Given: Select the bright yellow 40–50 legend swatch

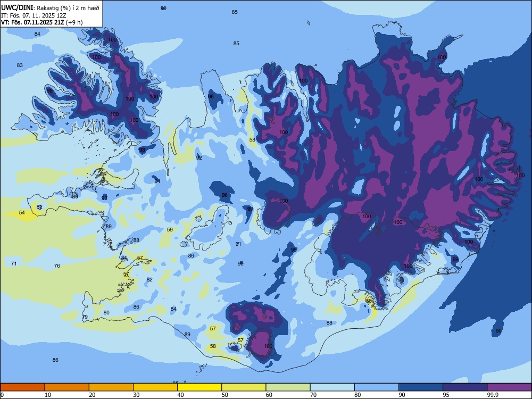Looking at the screenshot, I should coord(199,387).
